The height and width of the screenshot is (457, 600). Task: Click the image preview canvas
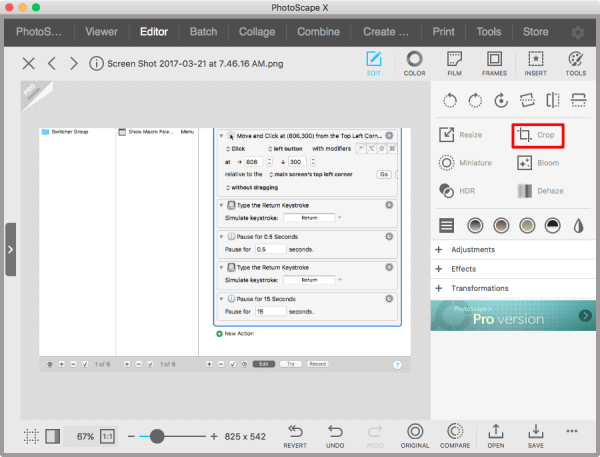(225, 250)
